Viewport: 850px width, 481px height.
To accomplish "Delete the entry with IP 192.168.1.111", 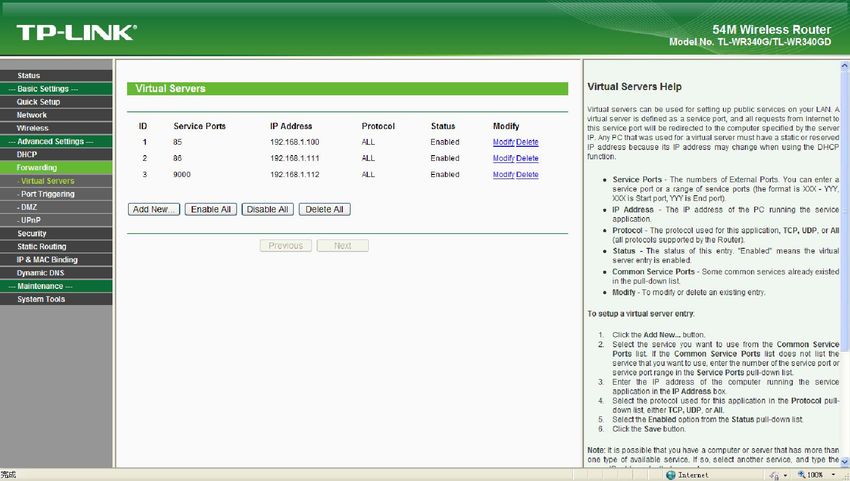I will point(527,158).
